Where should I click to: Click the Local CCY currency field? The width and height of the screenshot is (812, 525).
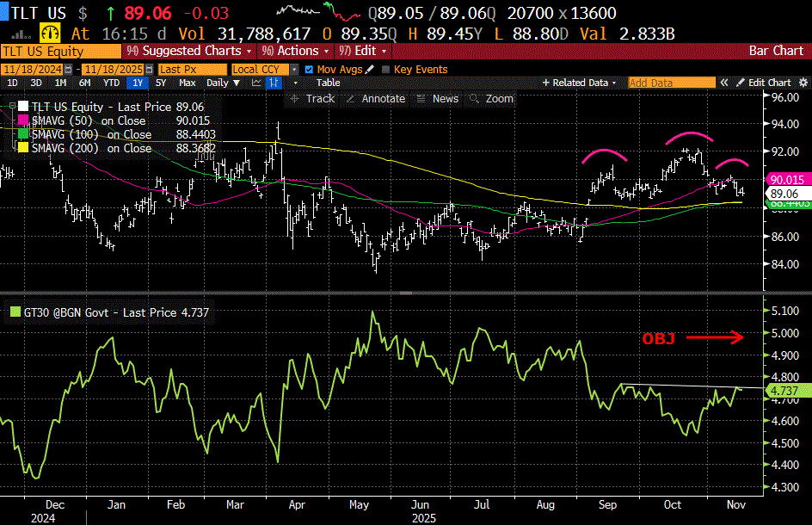[x=261, y=70]
